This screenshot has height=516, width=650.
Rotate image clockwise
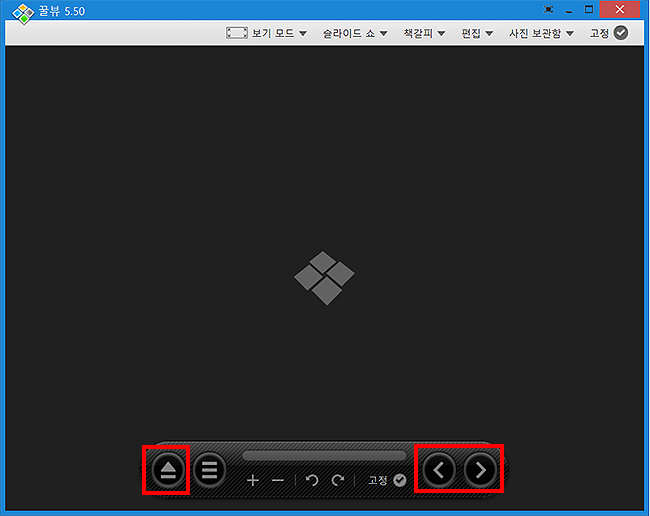pyautogui.click(x=338, y=480)
